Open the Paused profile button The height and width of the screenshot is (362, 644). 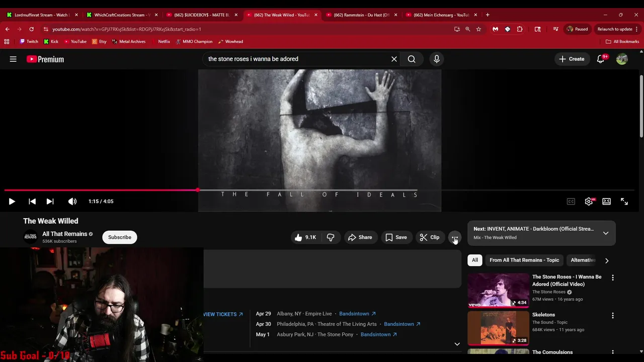[577, 29]
